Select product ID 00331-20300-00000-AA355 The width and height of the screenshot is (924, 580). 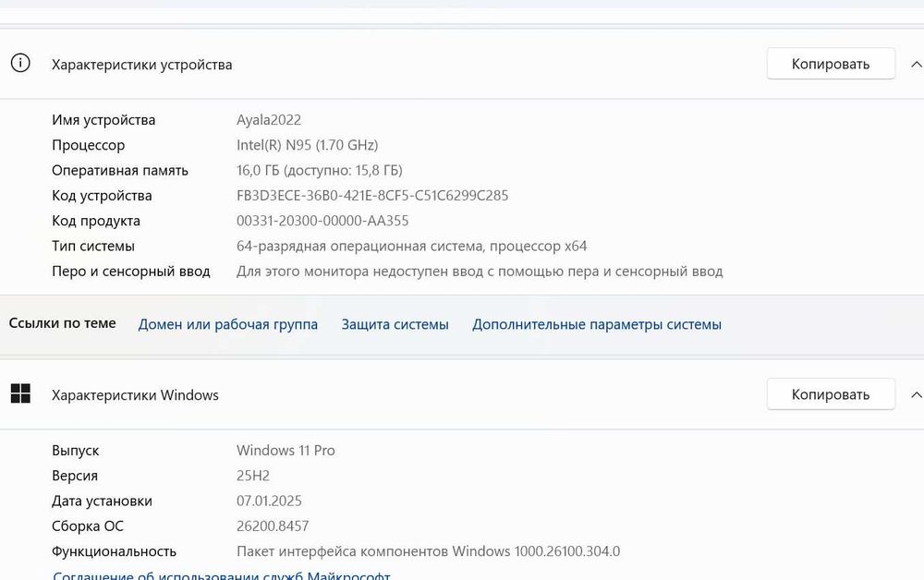click(x=322, y=221)
